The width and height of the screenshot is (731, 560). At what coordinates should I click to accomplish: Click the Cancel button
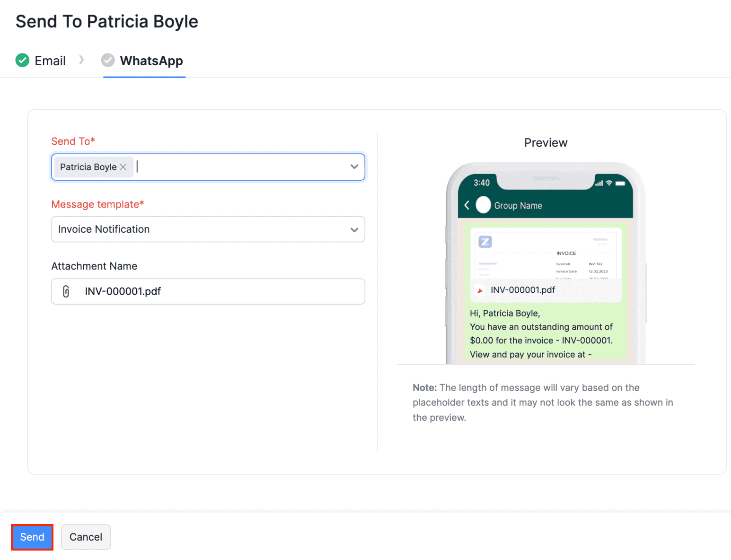click(86, 537)
